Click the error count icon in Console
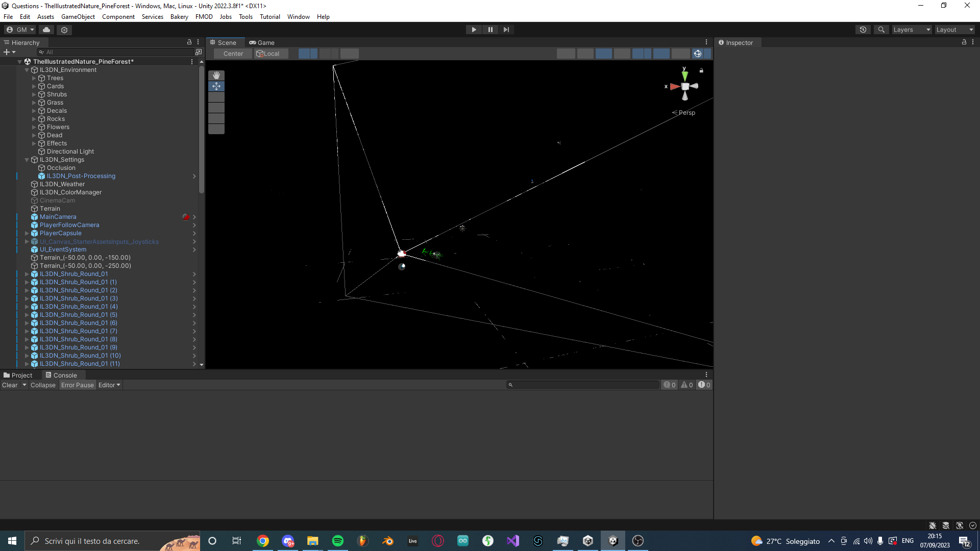The image size is (980, 551). click(x=704, y=385)
